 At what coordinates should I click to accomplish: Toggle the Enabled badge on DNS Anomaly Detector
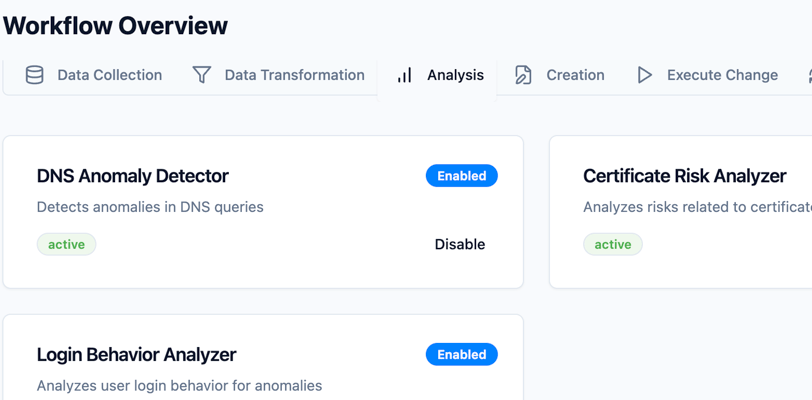point(462,176)
